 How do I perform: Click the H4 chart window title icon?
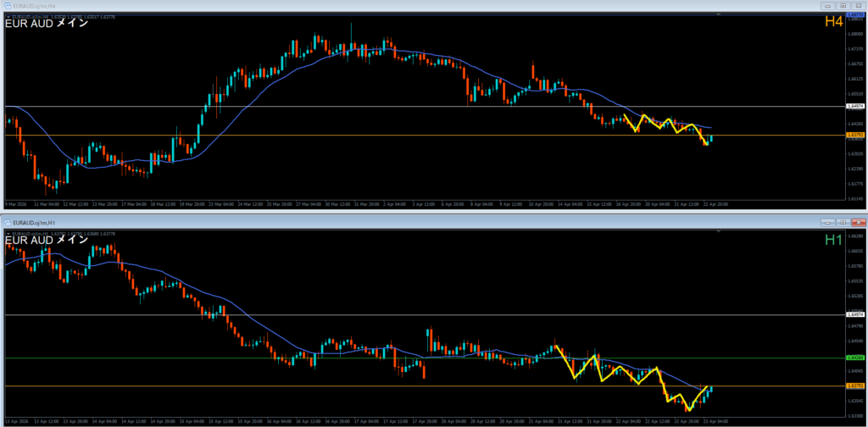point(6,5)
